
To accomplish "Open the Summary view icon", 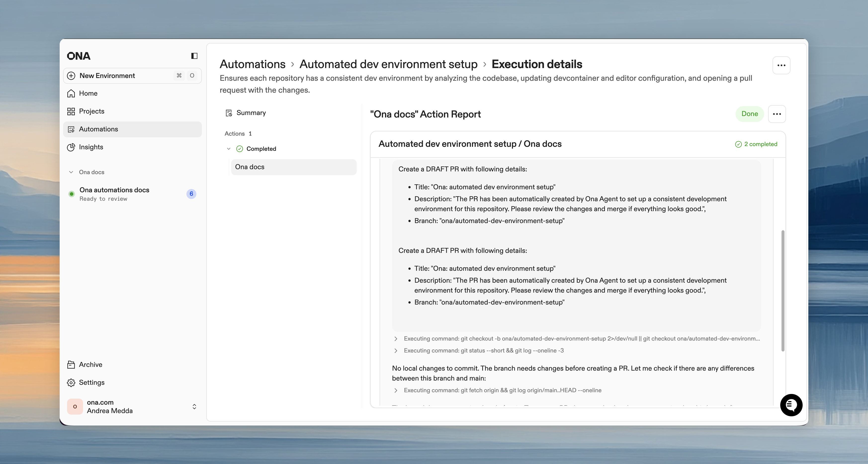I will click(228, 113).
